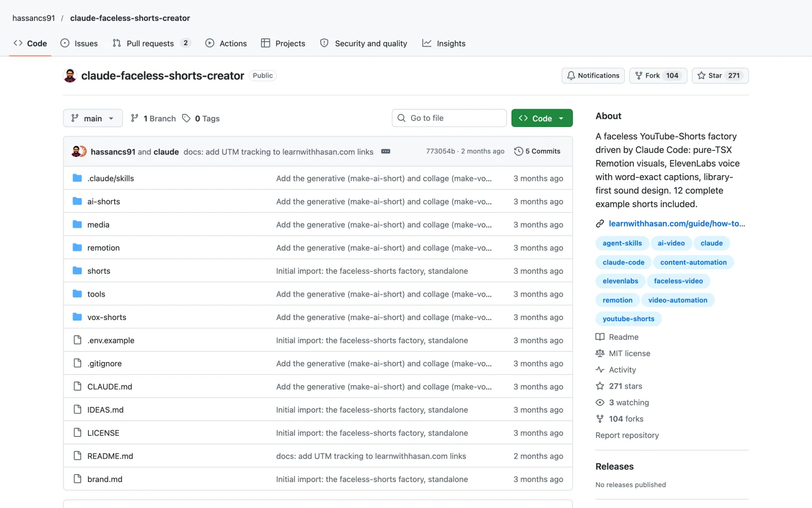Click the Notifications button
This screenshot has width=812, height=508.
(x=593, y=76)
